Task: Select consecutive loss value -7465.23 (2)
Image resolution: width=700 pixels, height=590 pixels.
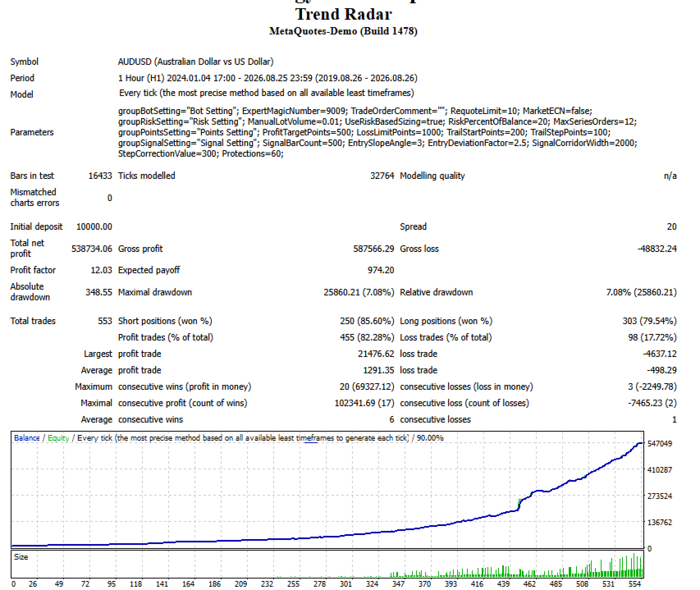Action: (x=652, y=403)
